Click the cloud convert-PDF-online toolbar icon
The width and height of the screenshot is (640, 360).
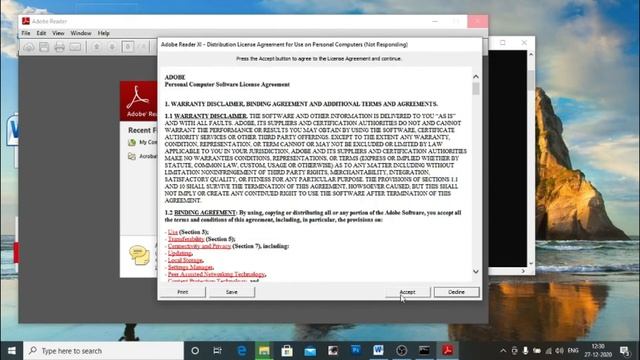(x=29, y=47)
